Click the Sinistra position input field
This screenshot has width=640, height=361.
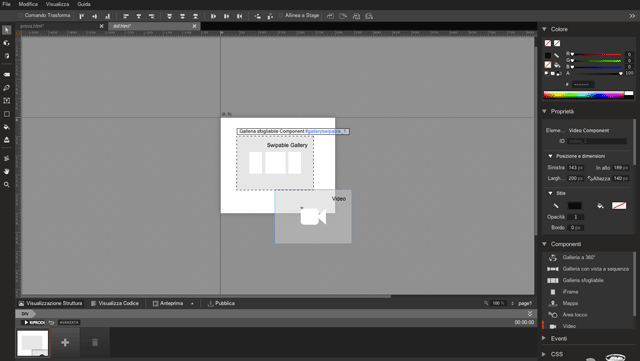[576, 168]
